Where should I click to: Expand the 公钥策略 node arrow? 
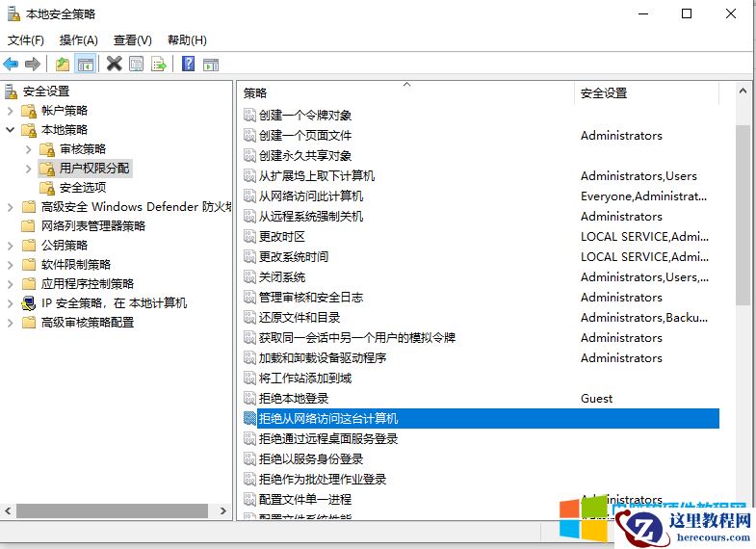(11, 246)
